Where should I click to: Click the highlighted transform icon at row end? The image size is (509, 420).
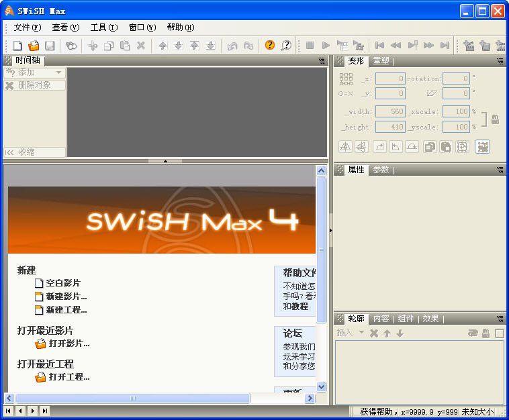pos(482,147)
